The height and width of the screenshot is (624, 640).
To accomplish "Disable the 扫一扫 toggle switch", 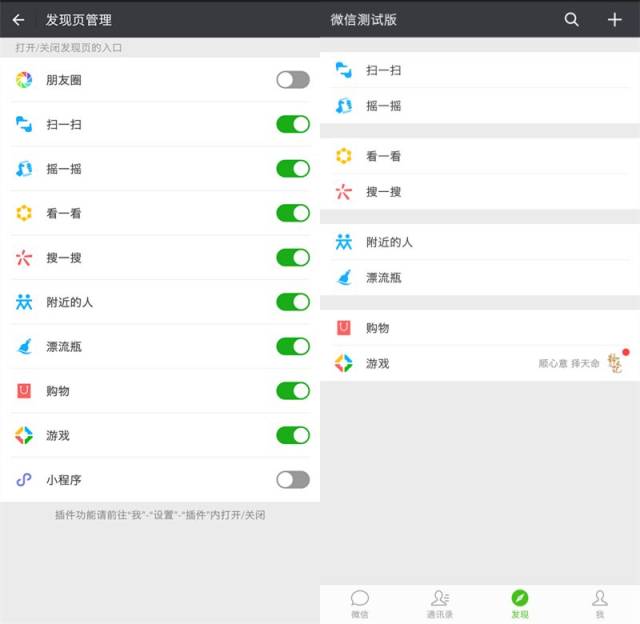I will pyautogui.click(x=293, y=124).
